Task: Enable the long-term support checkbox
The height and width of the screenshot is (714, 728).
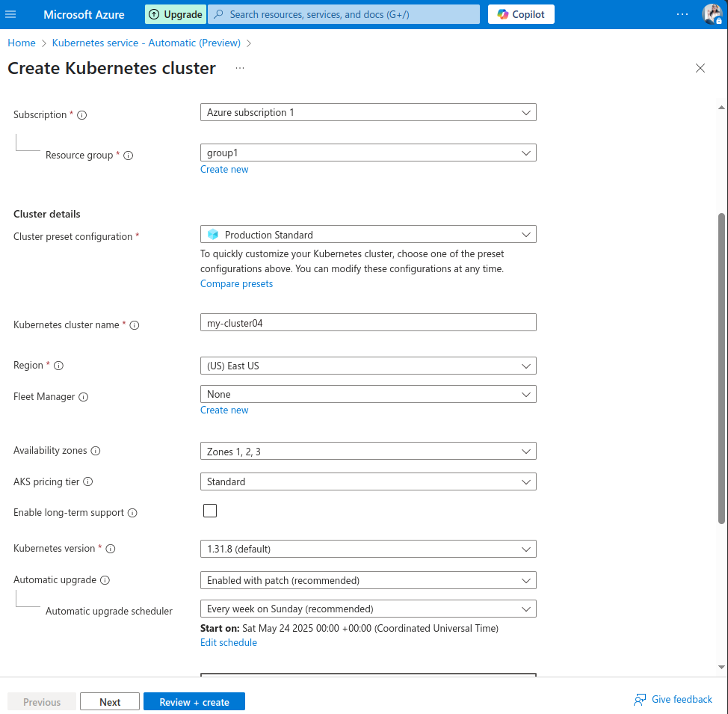Action: pyautogui.click(x=210, y=511)
